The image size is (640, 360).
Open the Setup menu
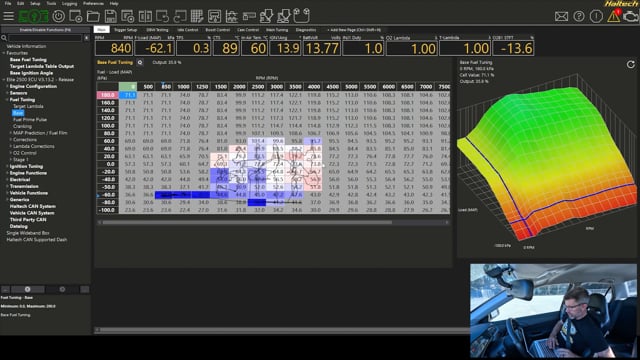(35, 3)
